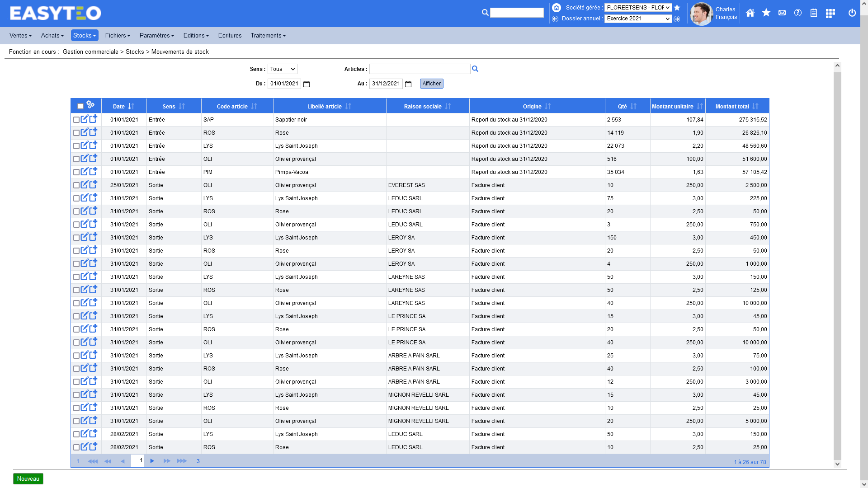868x488 pixels.
Task: Click the article search magnifier icon
Action: pyautogui.click(x=475, y=69)
